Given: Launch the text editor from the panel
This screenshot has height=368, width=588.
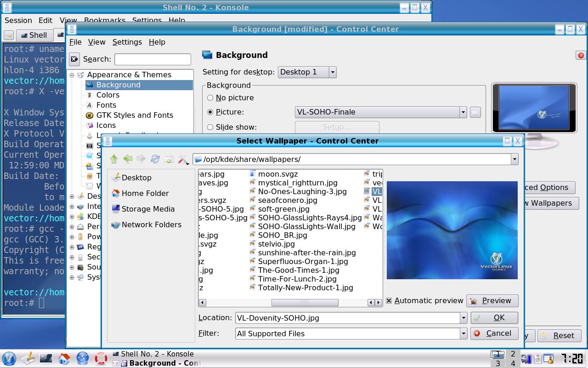Looking at the screenshot, I should tap(28, 358).
